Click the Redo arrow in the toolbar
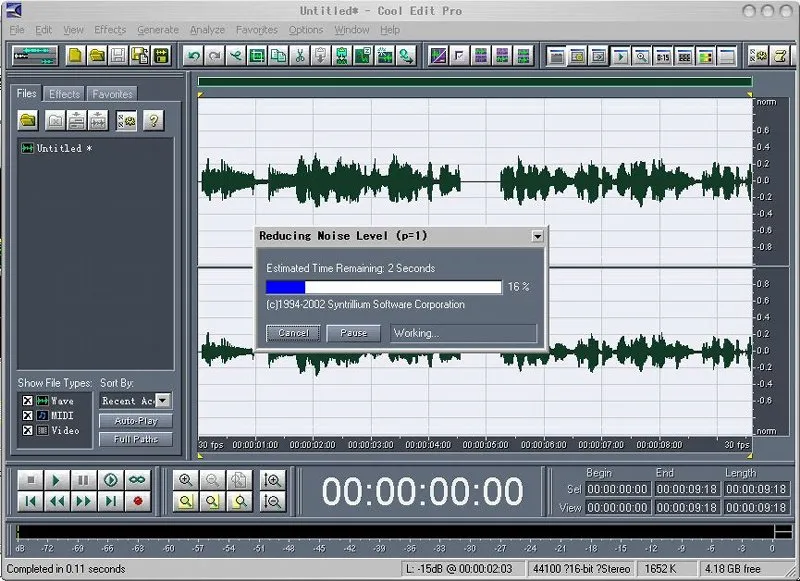This screenshot has width=800, height=581. 215,56
